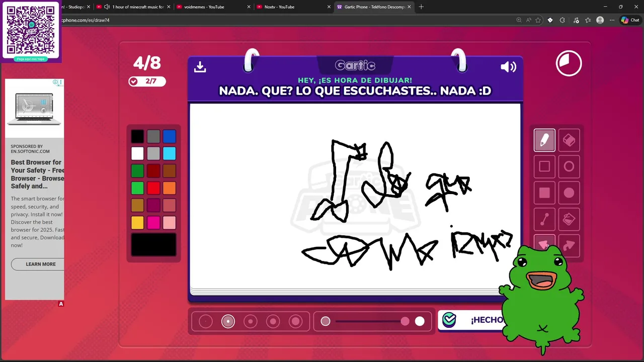Open the browser profile avatar
The width and height of the screenshot is (644, 362).
click(600, 20)
